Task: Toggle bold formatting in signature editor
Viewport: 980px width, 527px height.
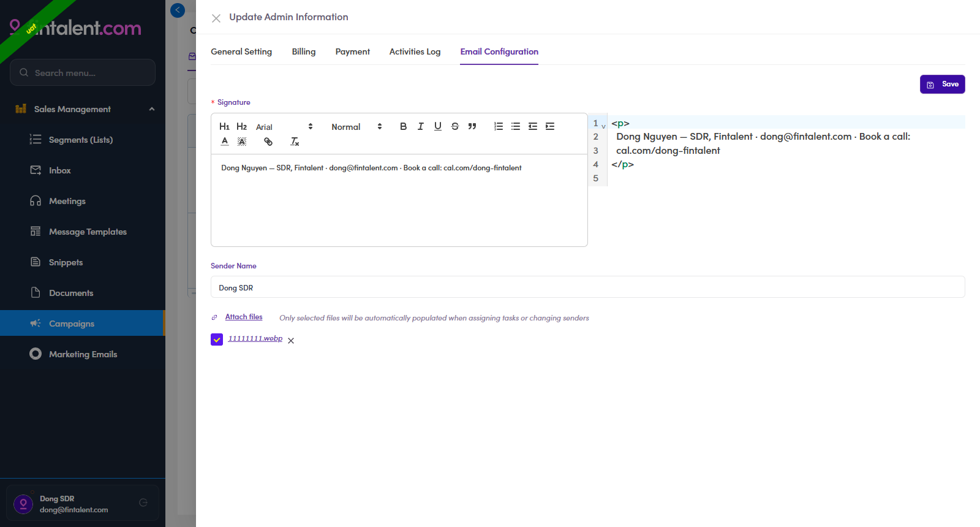Action: click(403, 126)
